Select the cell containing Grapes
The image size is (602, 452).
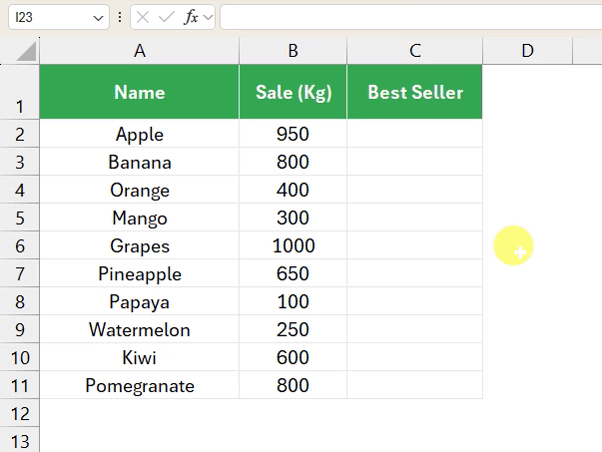[x=139, y=246]
